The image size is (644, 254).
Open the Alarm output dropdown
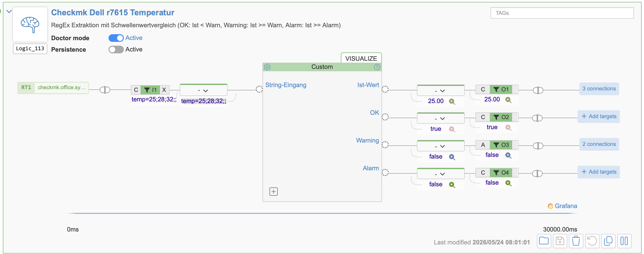click(x=441, y=174)
